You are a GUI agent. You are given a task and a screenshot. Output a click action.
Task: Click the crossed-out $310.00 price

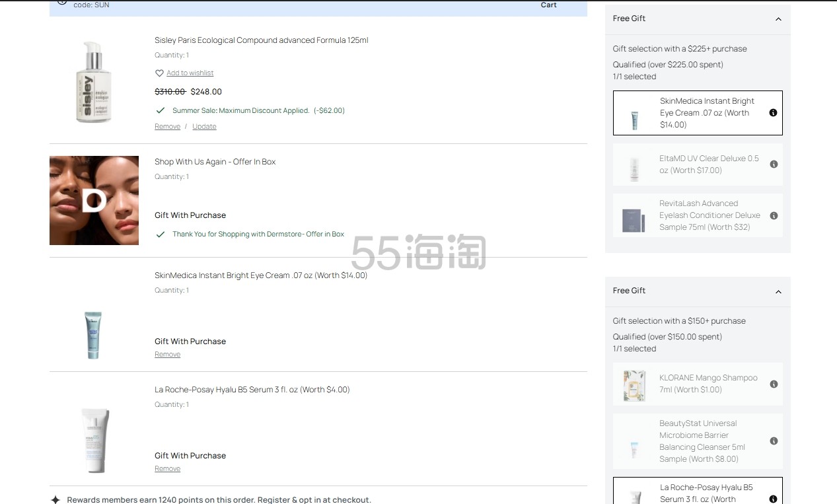[x=170, y=92]
